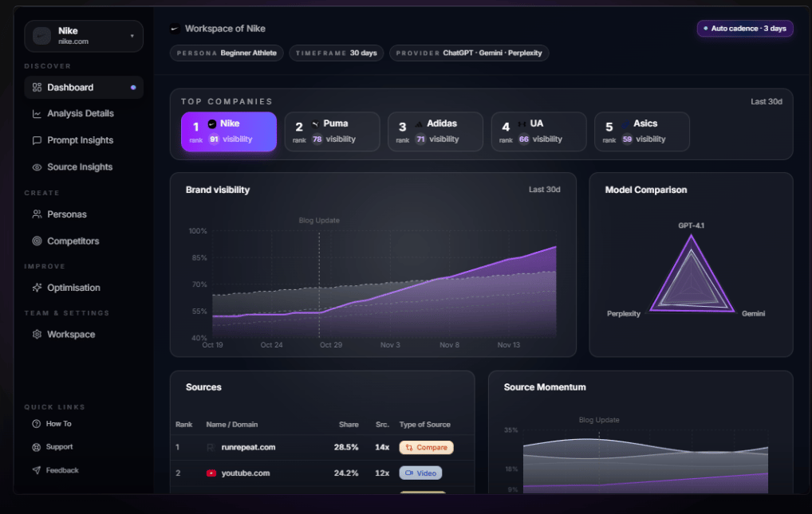Viewport: 812px width, 514px height.
Task: Click the Personas people icon
Action: pos(37,214)
